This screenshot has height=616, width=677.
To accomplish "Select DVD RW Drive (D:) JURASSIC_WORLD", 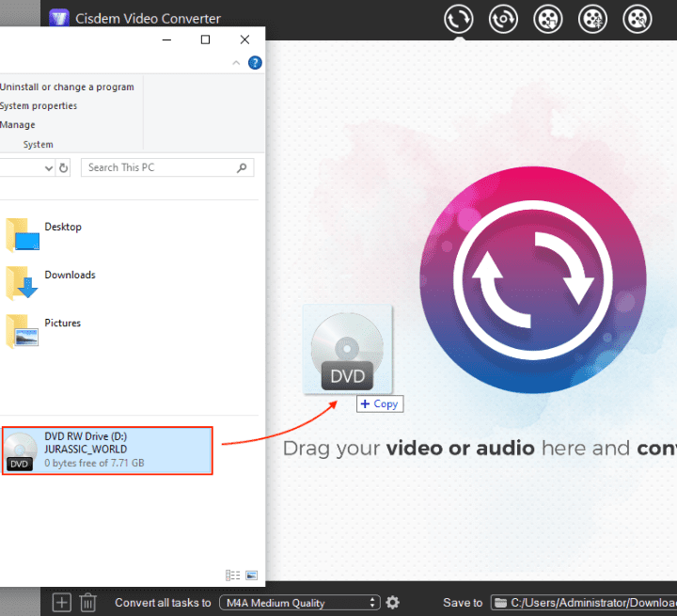I will click(107, 450).
